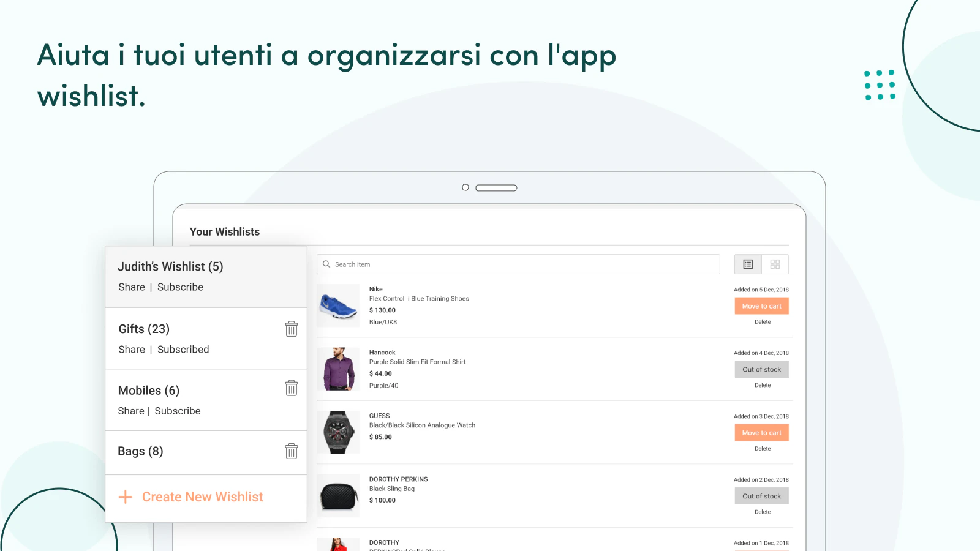Viewport: 980px width, 551px height.
Task: Click the search magnifier icon
Action: click(x=326, y=264)
